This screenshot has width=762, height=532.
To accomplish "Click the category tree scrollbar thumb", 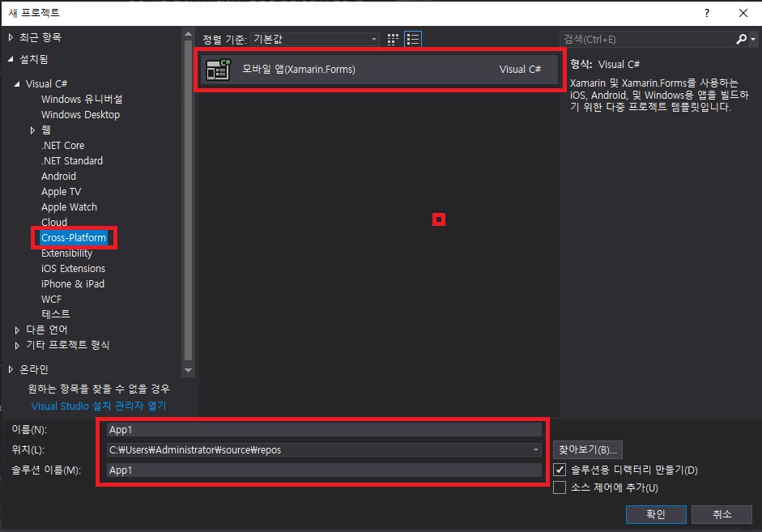I will click(x=188, y=200).
